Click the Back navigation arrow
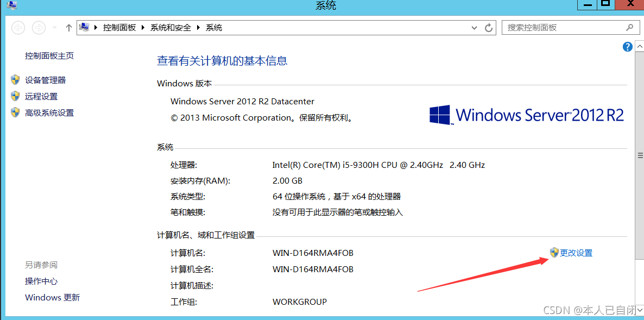This screenshot has width=644, height=320. [x=18, y=28]
